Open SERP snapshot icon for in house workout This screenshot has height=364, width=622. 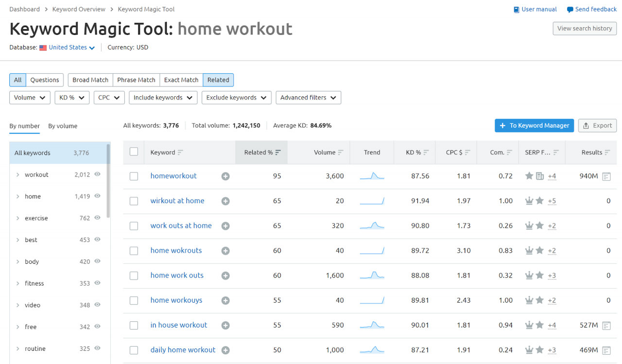(x=606, y=325)
